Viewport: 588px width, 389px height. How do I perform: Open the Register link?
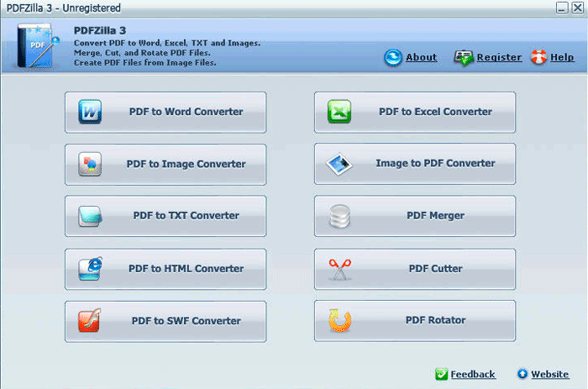[499, 57]
